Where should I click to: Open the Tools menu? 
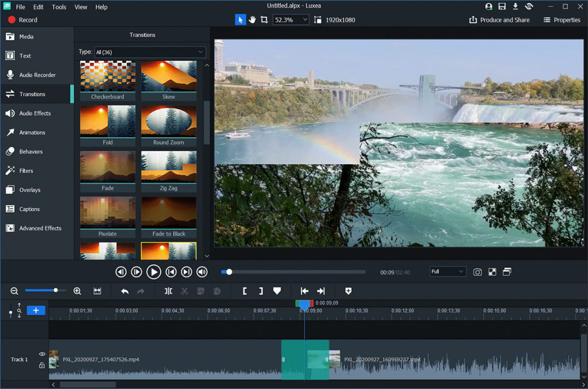point(59,7)
